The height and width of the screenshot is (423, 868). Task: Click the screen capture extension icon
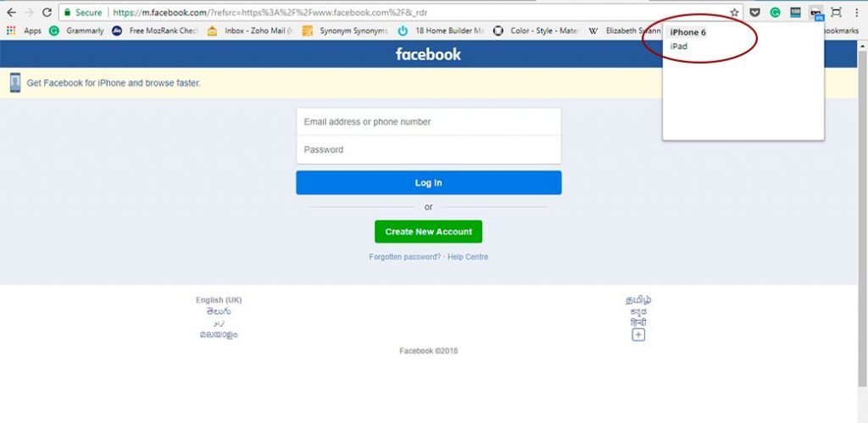point(836,13)
